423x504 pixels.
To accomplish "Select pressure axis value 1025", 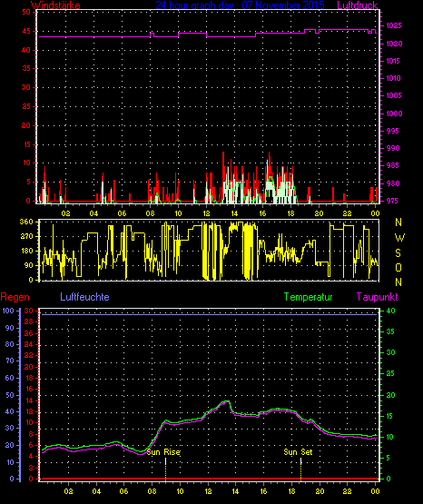I will 393,25.
